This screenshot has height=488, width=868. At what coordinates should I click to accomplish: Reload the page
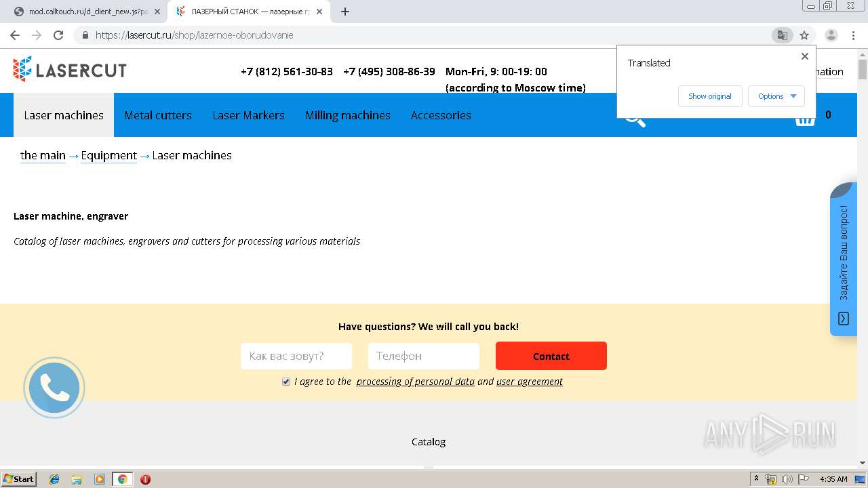click(58, 35)
